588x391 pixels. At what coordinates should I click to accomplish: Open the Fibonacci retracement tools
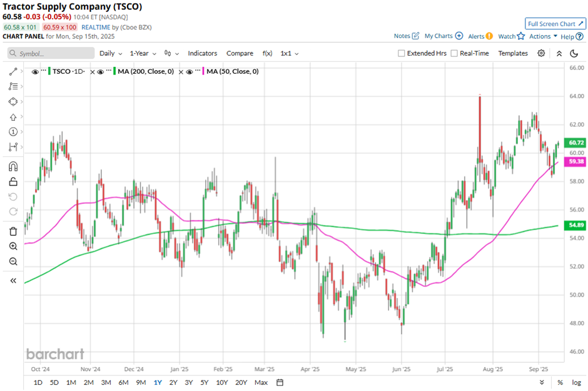click(13, 86)
